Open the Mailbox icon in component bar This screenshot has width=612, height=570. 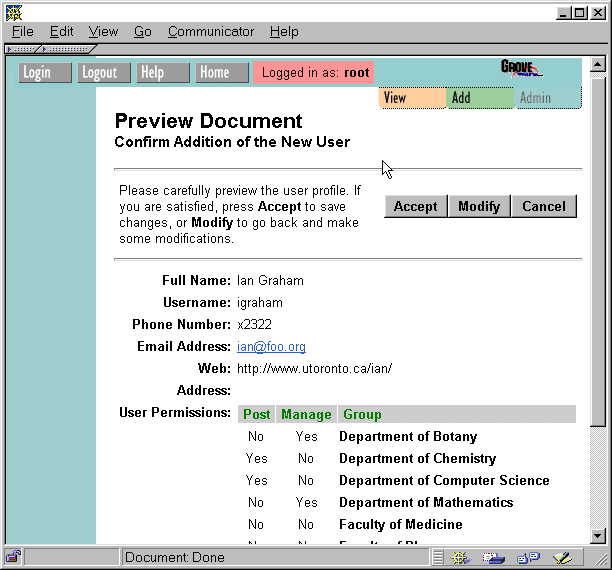pos(494,557)
